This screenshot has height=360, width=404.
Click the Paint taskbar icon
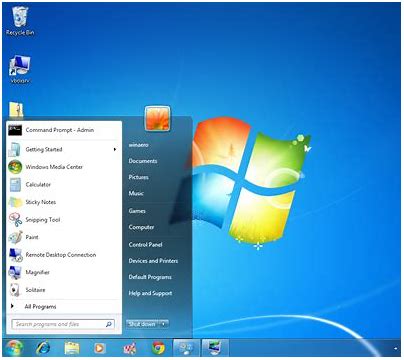129,348
